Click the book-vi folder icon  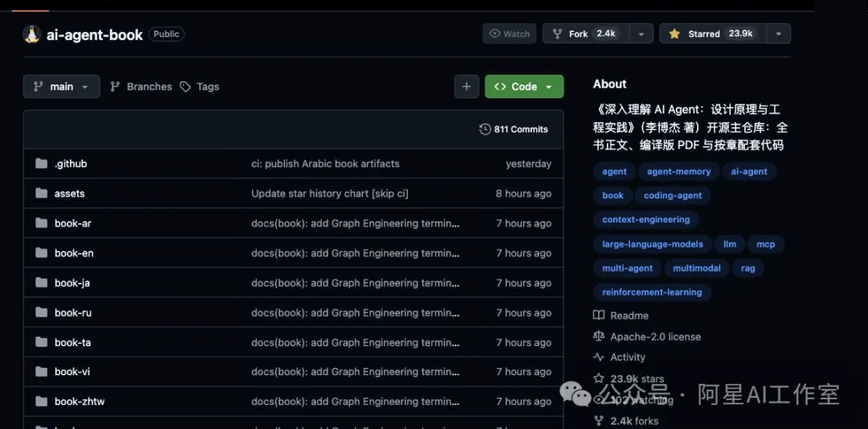click(41, 371)
